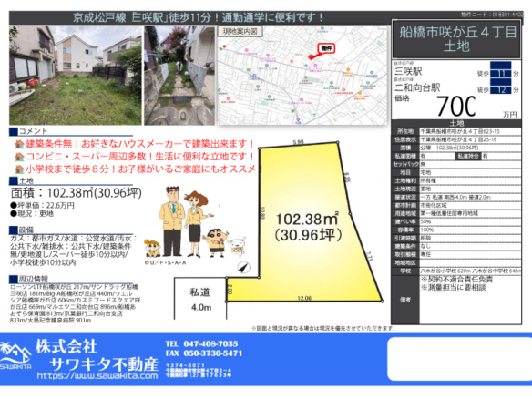Click the house icon beside 建築条件無

[19, 145]
